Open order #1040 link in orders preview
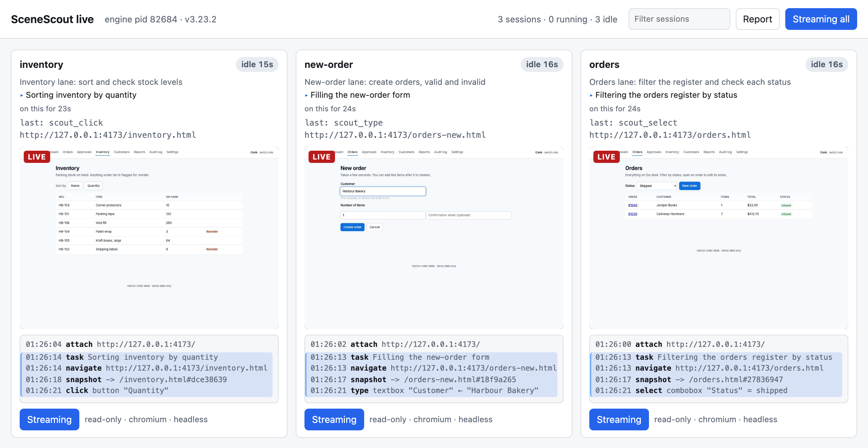 click(x=633, y=205)
